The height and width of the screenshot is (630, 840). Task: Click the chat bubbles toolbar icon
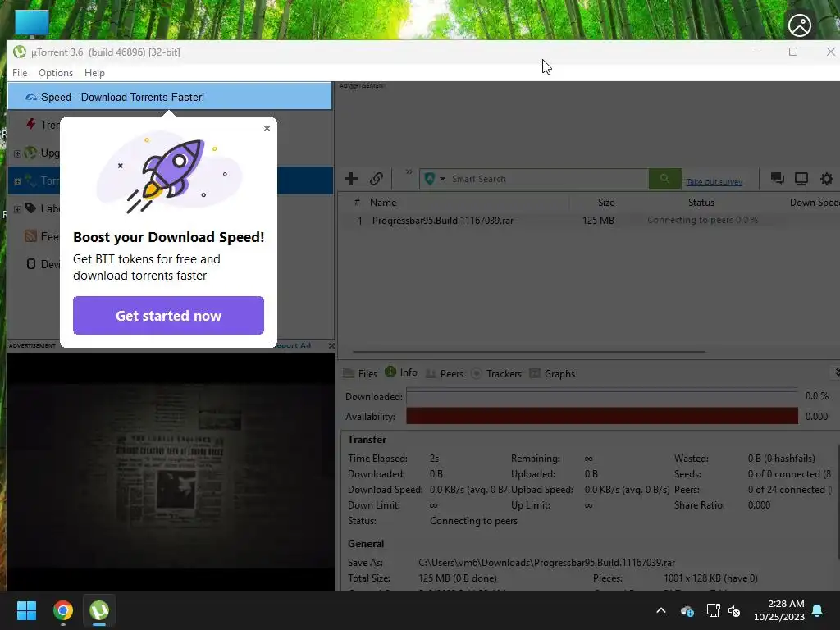pyautogui.click(x=777, y=178)
